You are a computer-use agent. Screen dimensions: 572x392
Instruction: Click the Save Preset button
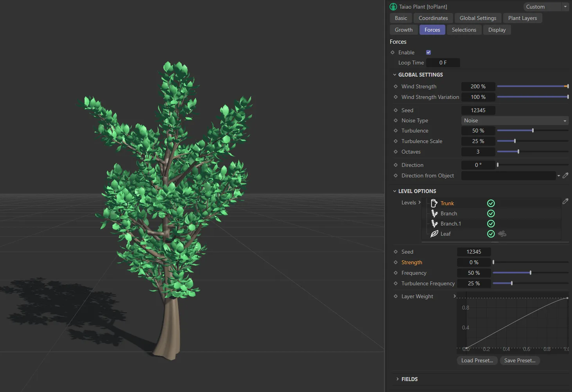pos(520,360)
